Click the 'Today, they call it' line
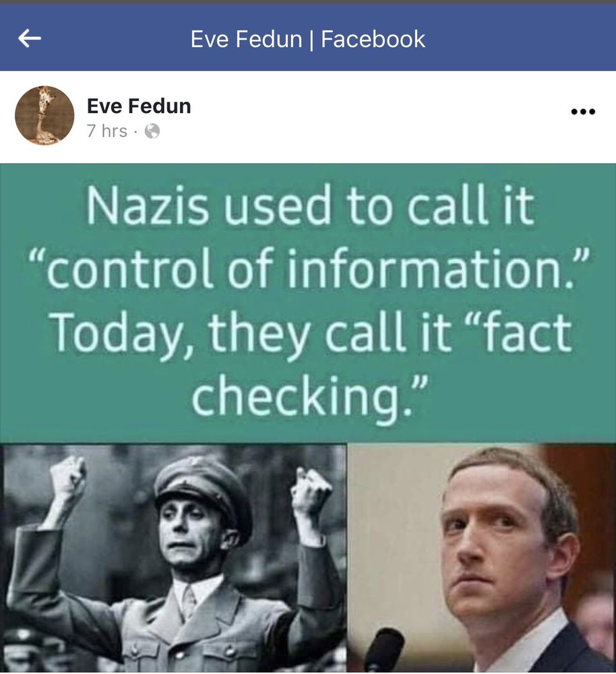 coord(251,333)
